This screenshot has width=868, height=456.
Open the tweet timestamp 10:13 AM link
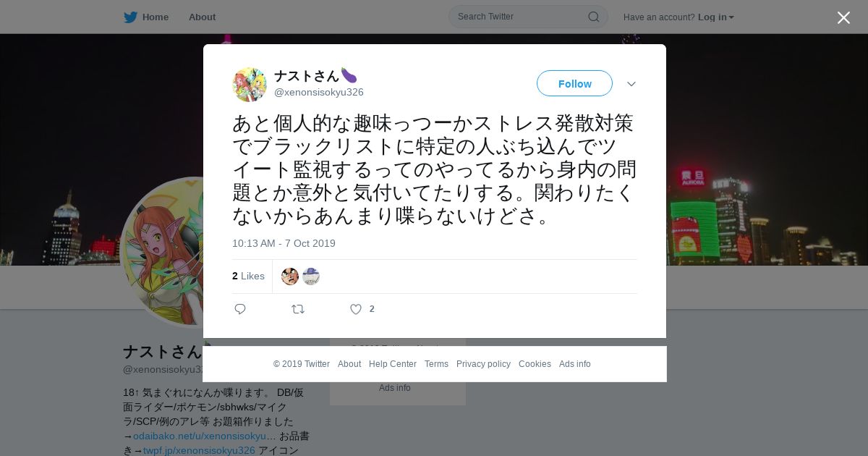tap(284, 243)
